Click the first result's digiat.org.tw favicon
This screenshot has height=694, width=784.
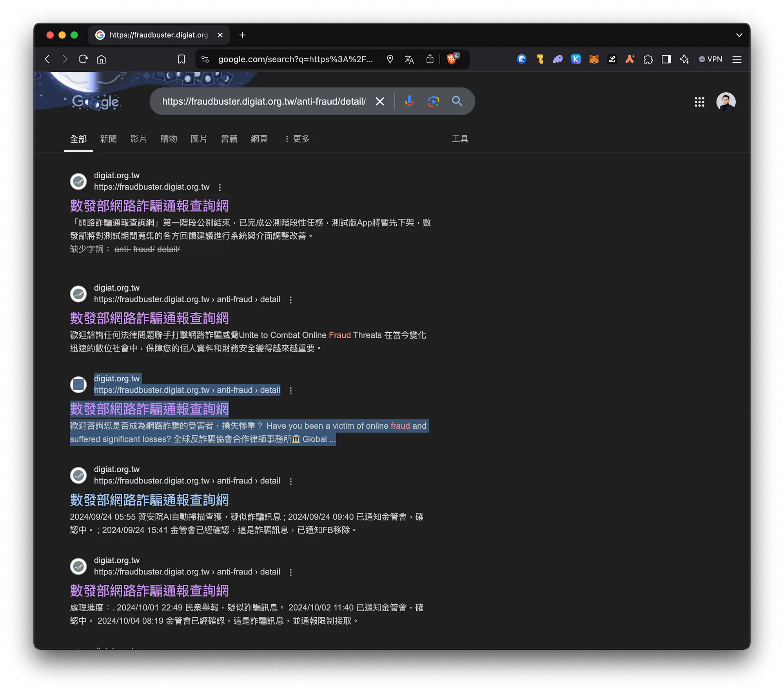tap(78, 181)
